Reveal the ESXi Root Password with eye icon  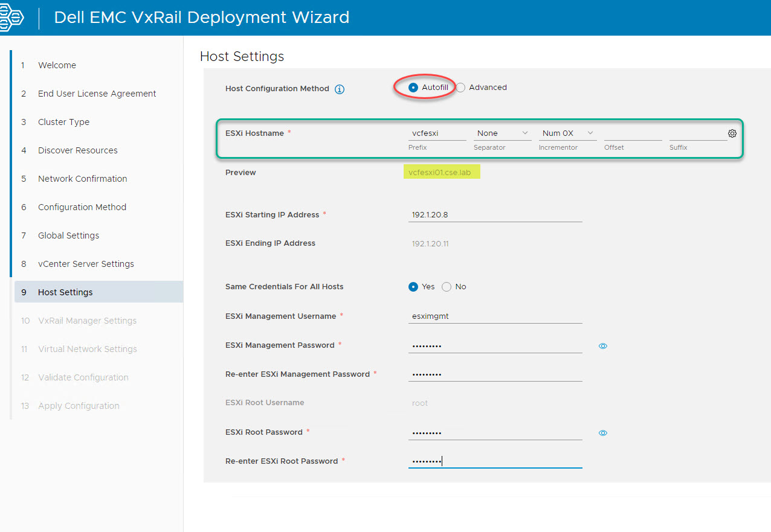[x=602, y=433]
